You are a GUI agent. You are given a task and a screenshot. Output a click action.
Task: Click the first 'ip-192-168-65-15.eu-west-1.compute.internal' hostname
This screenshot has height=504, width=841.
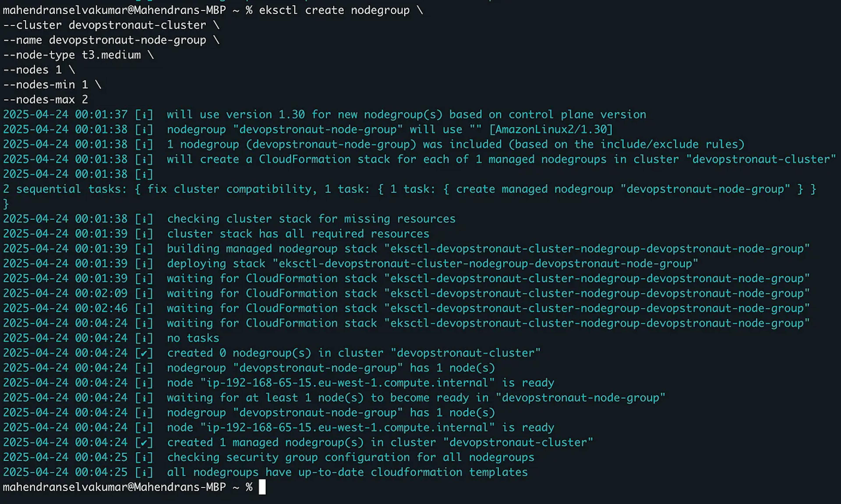pos(347,383)
